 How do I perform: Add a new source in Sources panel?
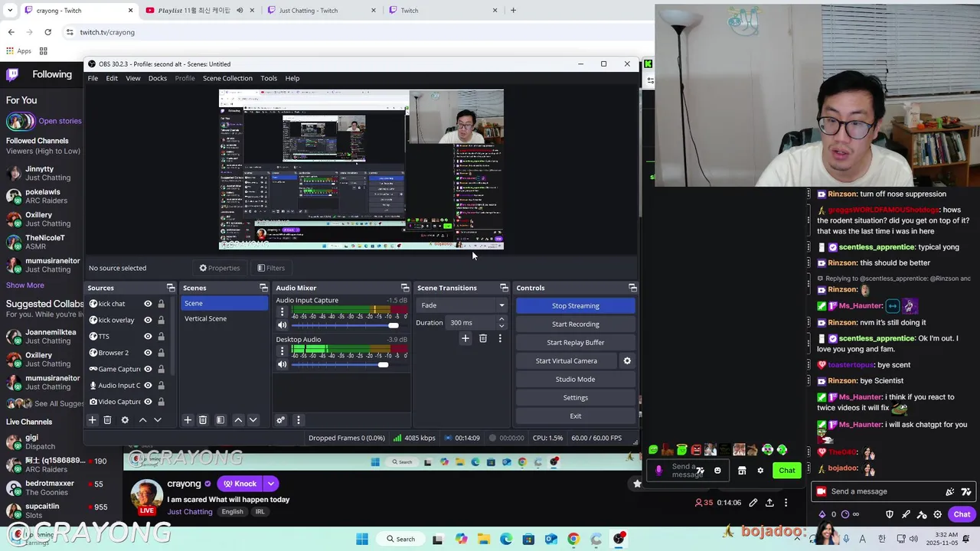point(92,419)
